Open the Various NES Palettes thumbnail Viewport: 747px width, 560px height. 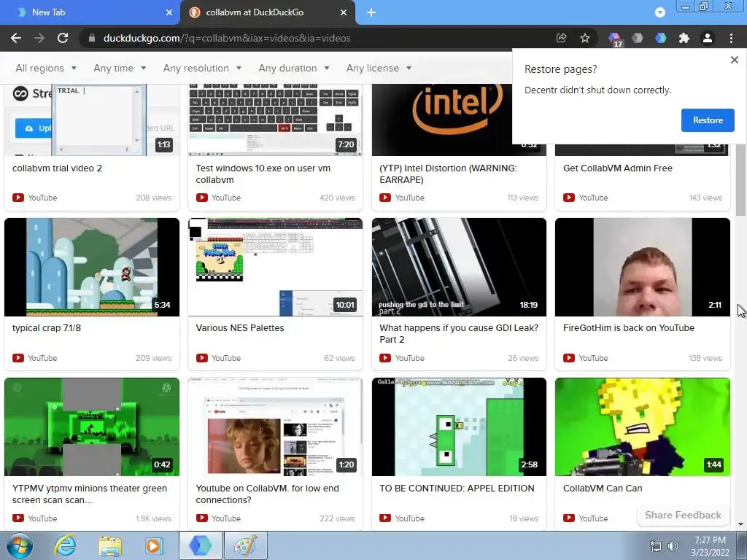pos(275,267)
